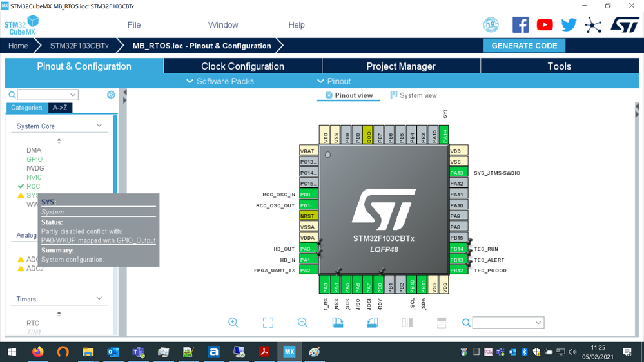Select the GPIO peripheral
Image resolution: width=644 pixels, height=362 pixels.
[35, 159]
